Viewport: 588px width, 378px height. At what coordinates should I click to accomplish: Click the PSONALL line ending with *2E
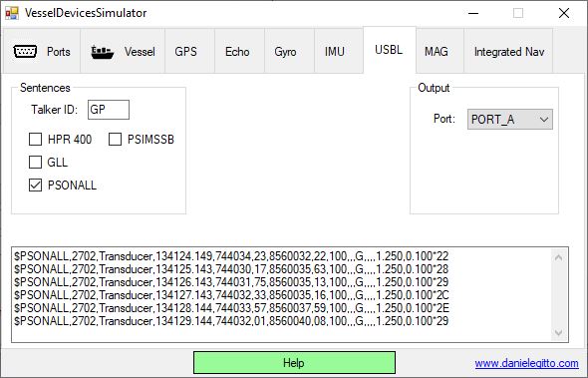[231, 308]
